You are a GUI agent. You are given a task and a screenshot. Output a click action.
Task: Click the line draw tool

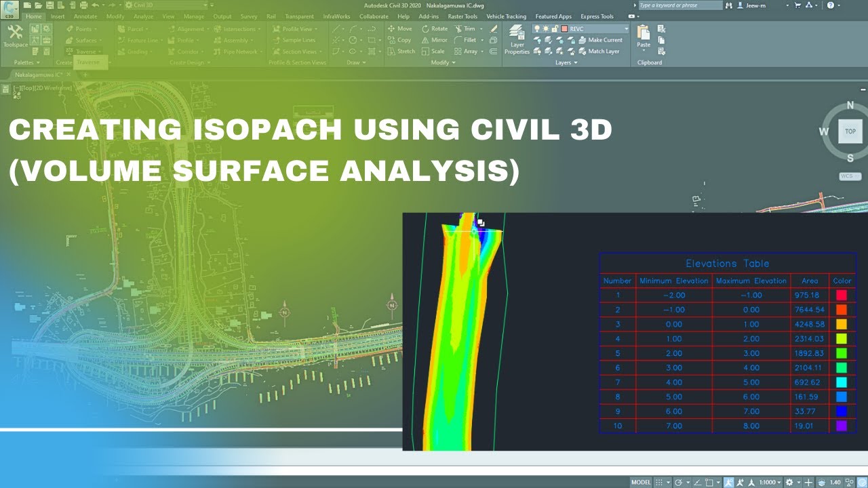(x=336, y=28)
